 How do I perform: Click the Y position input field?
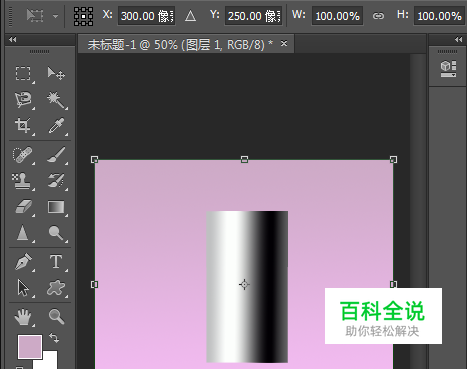[254, 16]
